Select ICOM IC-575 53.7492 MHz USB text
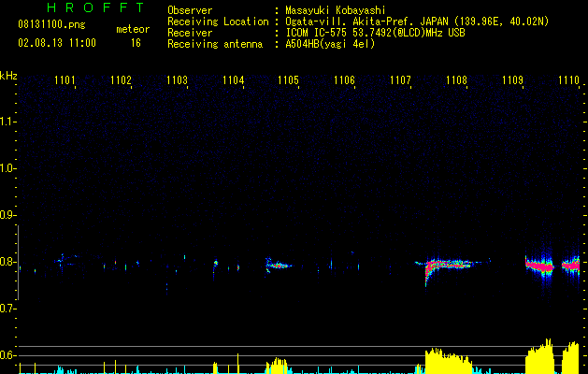Viewport: 588px width, 374px height. point(375,33)
